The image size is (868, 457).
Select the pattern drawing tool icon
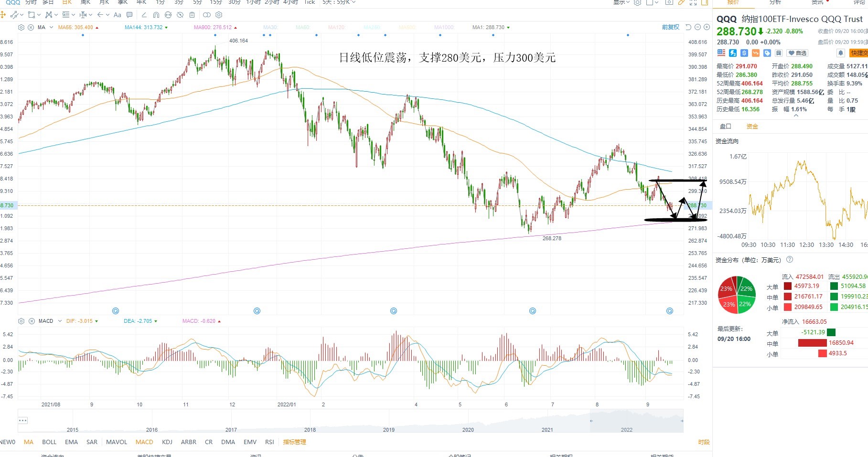(x=49, y=15)
